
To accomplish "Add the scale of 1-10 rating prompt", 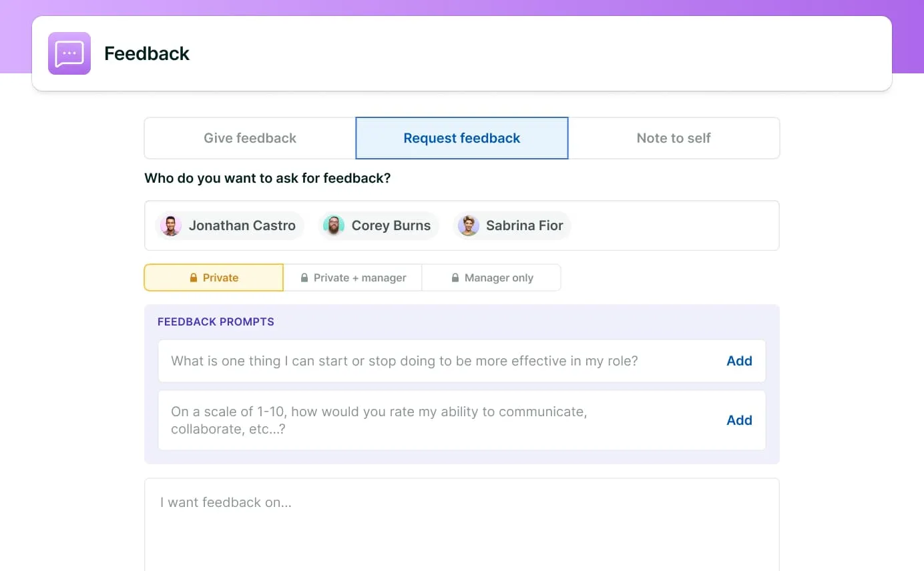I will click(739, 420).
